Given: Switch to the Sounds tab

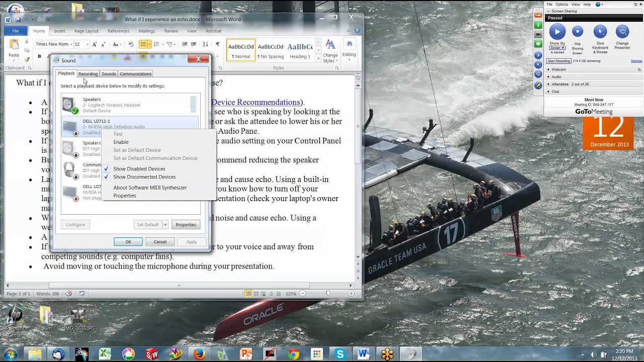Looking at the screenshot, I should click(x=109, y=74).
